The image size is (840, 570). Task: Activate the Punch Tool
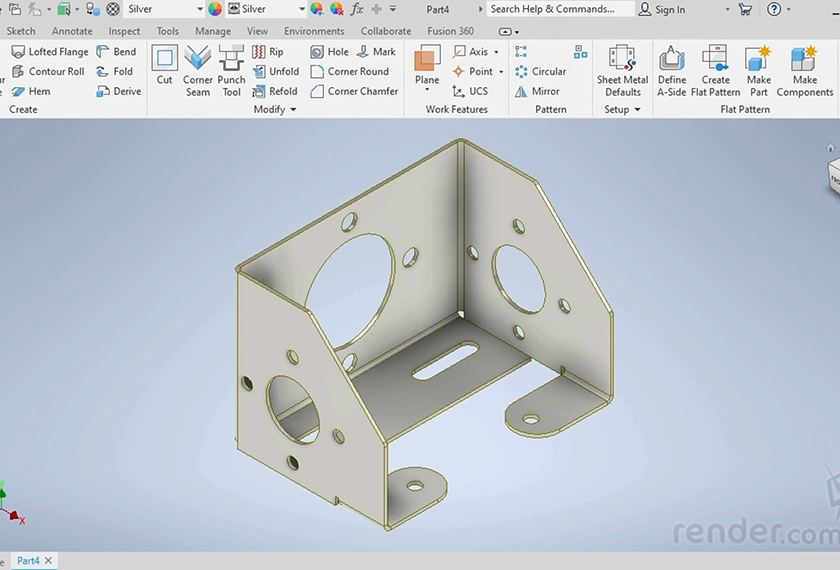231,60
